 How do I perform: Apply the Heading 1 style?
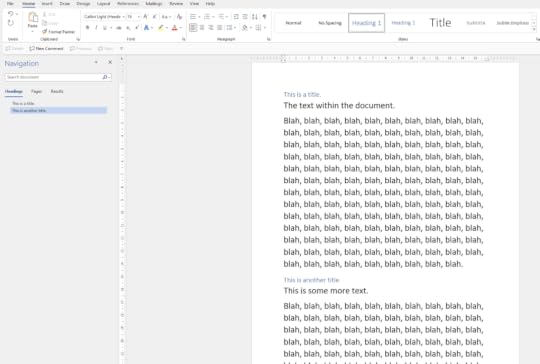pyautogui.click(x=366, y=23)
